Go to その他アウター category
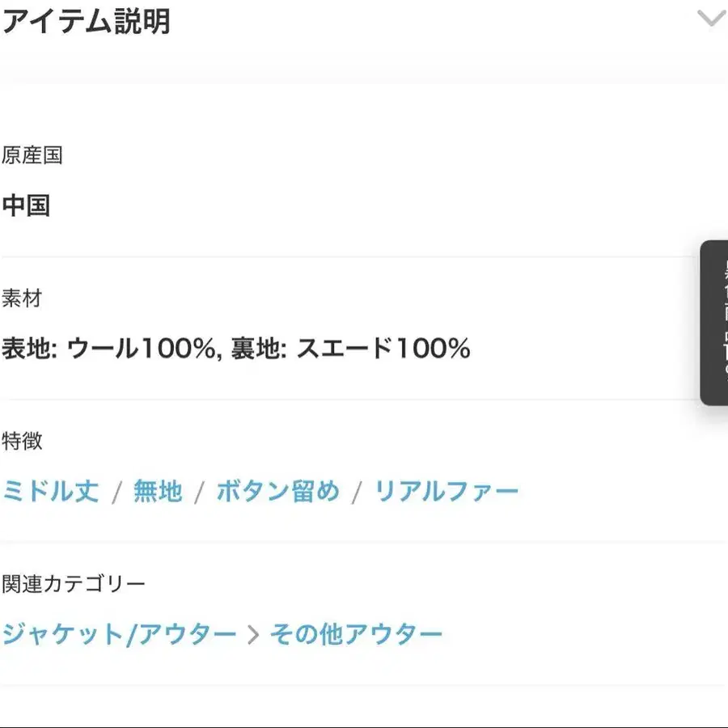The width and height of the screenshot is (728, 728). 357,633
